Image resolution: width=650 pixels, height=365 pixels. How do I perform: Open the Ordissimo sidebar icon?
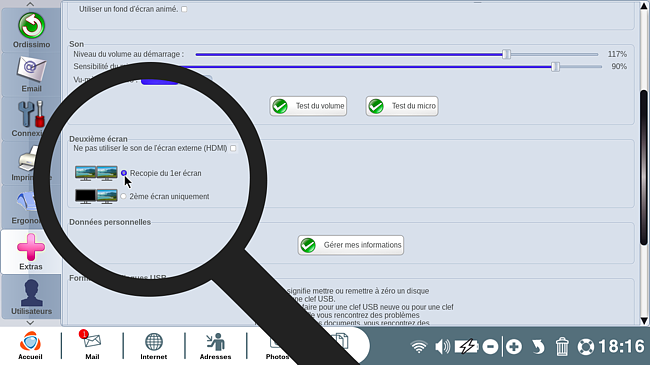pyautogui.click(x=31, y=30)
